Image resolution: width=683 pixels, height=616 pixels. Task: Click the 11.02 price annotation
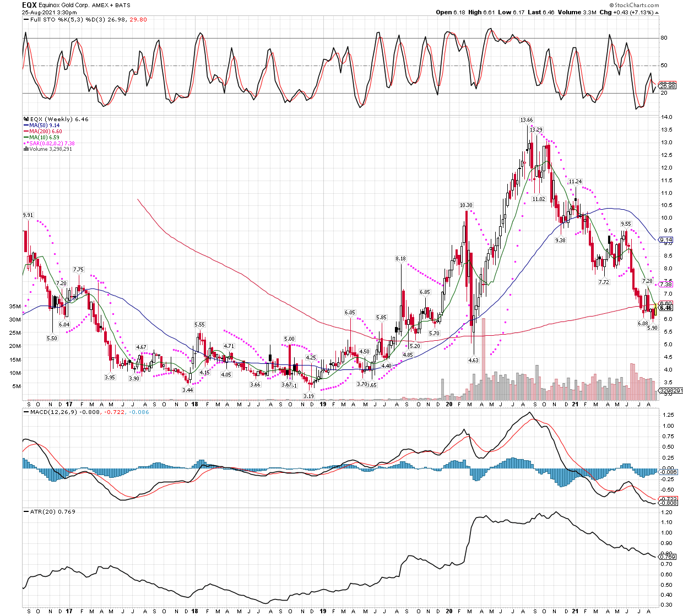[539, 199]
